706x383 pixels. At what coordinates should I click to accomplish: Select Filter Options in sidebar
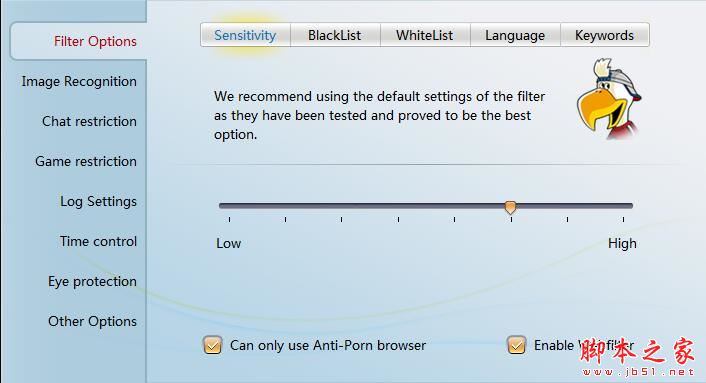(x=95, y=41)
